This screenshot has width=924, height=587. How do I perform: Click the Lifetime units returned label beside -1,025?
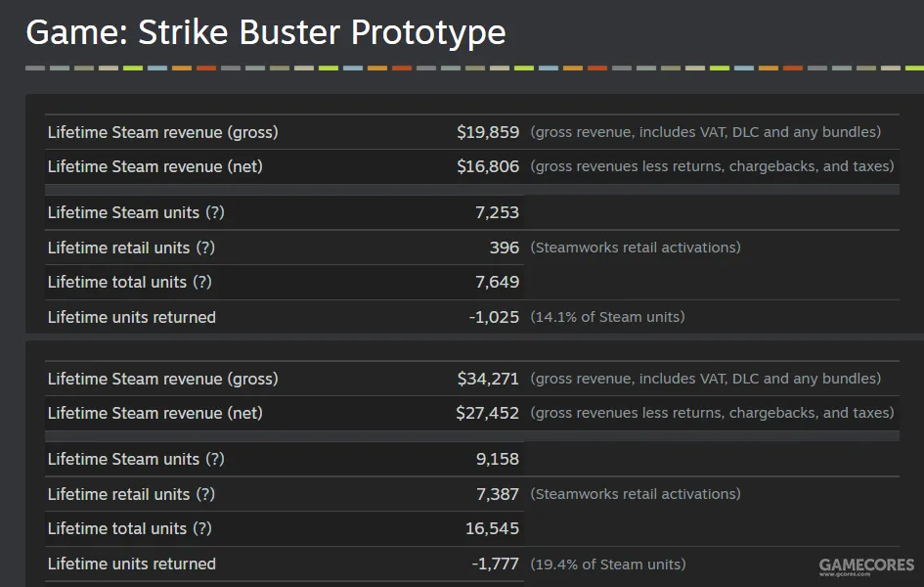pyautogui.click(x=132, y=317)
